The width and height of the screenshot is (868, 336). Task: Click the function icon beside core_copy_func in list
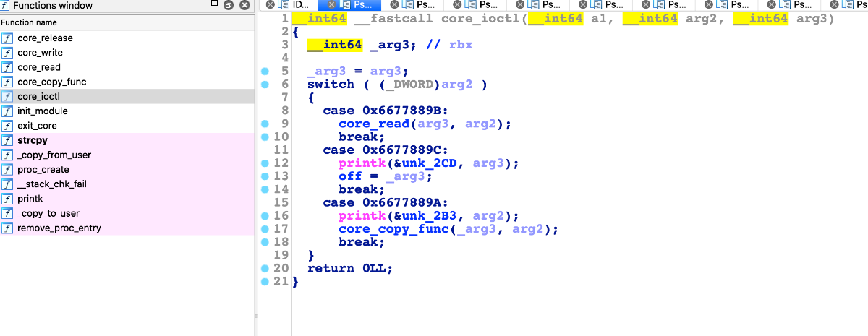7,82
